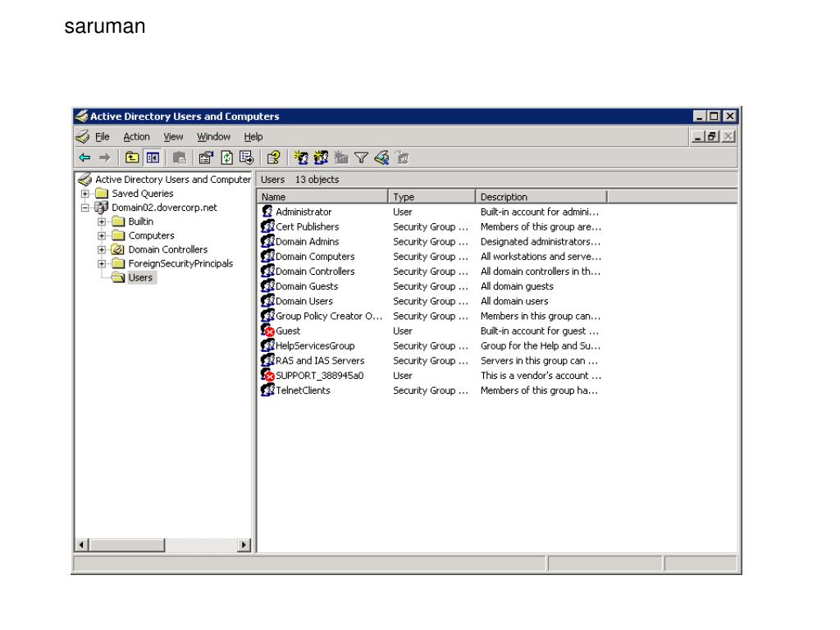840x630 pixels.
Task: Click the tree pane scroll right arrow
Action: (x=244, y=545)
